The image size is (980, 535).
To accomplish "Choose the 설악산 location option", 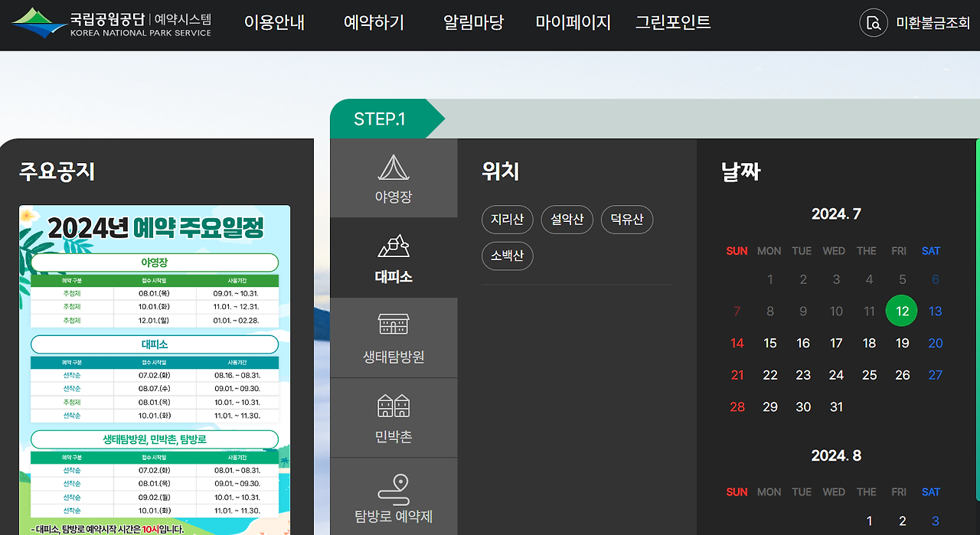I will (x=567, y=220).
